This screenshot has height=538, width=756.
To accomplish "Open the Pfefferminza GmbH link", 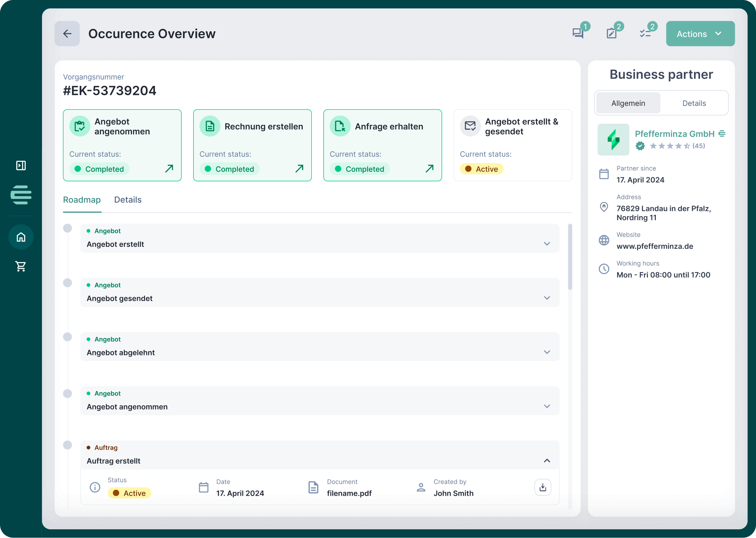I will coord(674,134).
